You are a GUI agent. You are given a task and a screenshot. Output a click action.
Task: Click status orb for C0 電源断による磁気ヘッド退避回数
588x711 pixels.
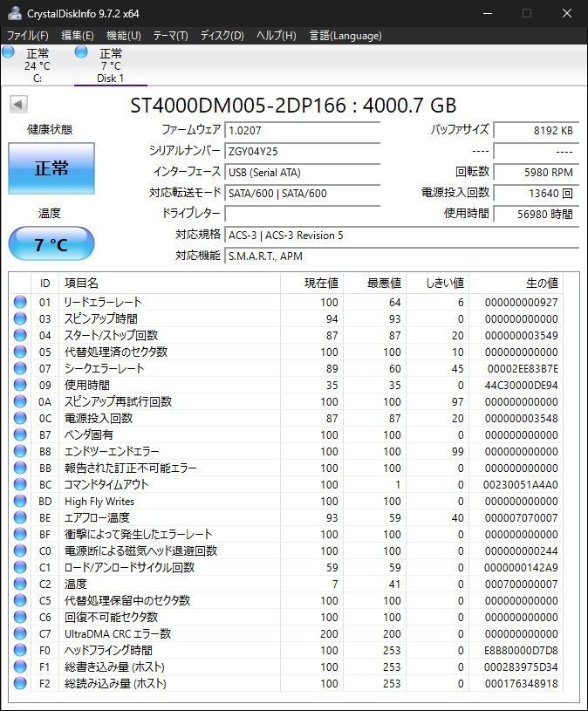[x=20, y=550]
